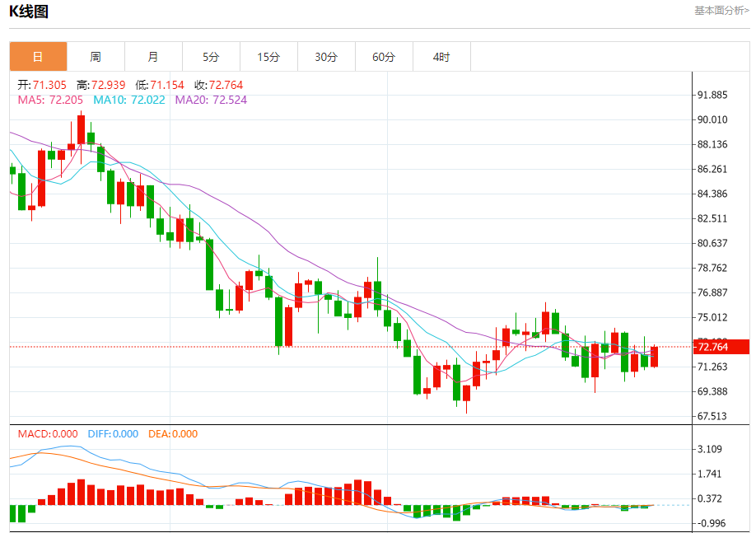Open the 基本面分析> link
The height and width of the screenshot is (533, 756).
pyautogui.click(x=721, y=11)
